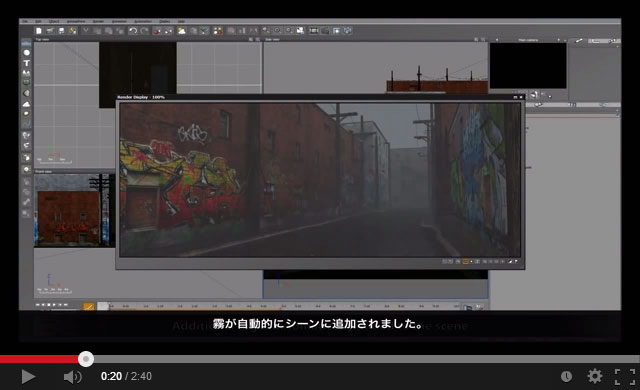Open the Help menu in Vue
The image size is (640, 390).
pyautogui.click(x=181, y=21)
